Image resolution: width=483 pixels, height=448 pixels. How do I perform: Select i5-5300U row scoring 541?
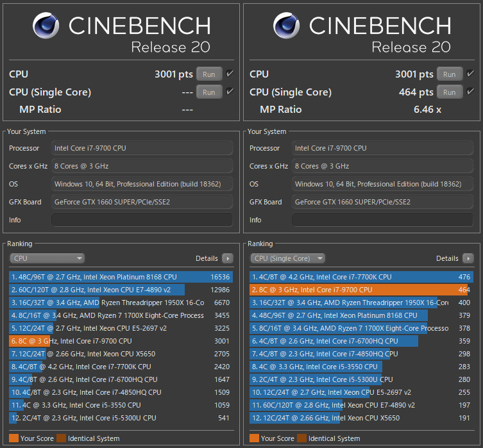(x=121, y=418)
